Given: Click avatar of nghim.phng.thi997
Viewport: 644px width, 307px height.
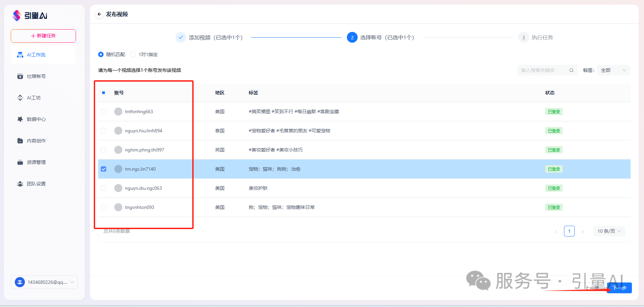Looking at the screenshot, I should pyautogui.click(x=118, y=150).
